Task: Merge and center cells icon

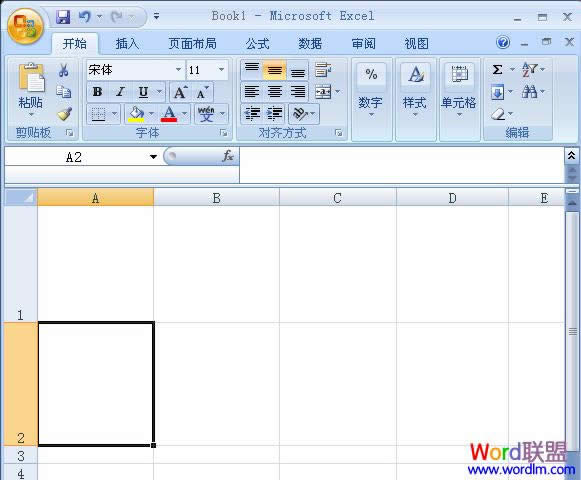Action: (323, 92)
